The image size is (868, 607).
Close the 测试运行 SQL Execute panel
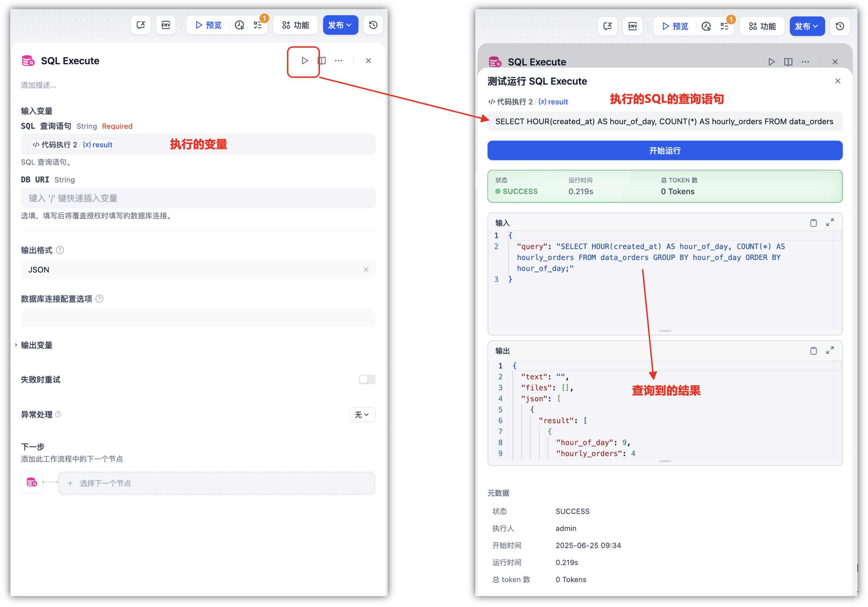click(837, 81)
